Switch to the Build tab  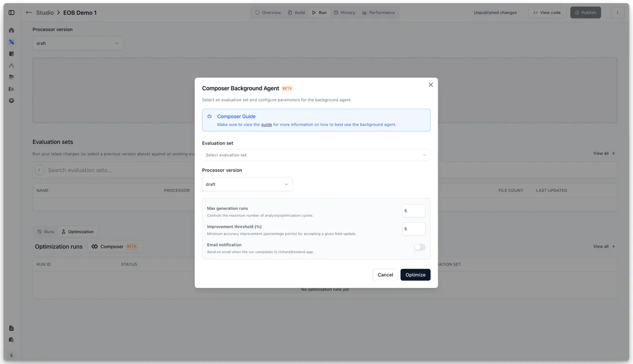[296, 12]
